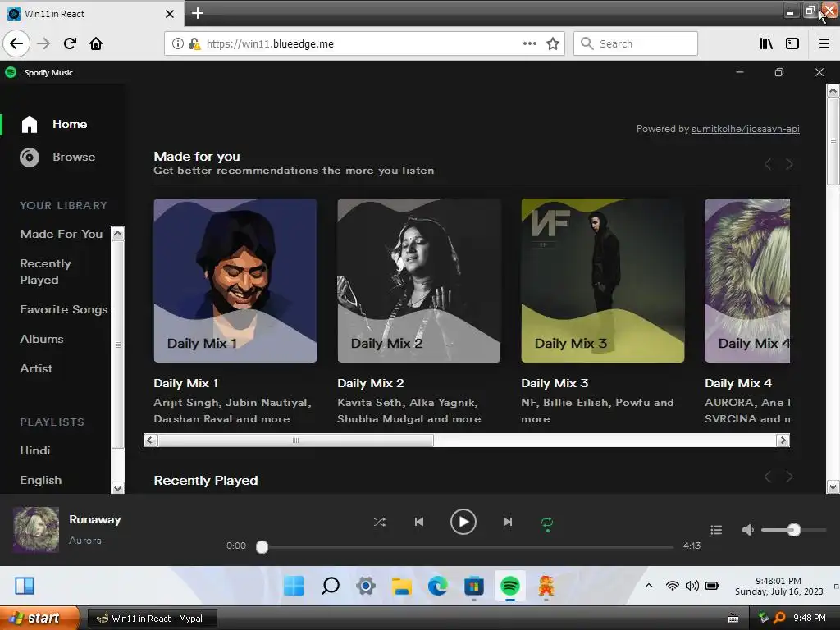The height and width of the screenshot is (630, 840).
Task: Open File Explorer on Win11 taskbar
Action: point(401,586)
